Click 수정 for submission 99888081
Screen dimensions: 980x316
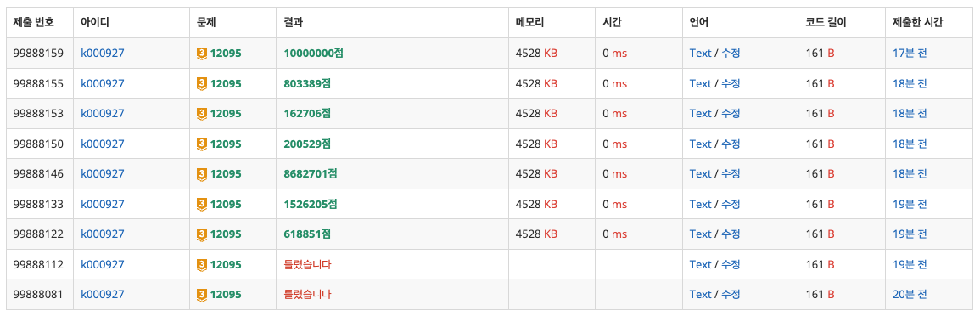731,294
